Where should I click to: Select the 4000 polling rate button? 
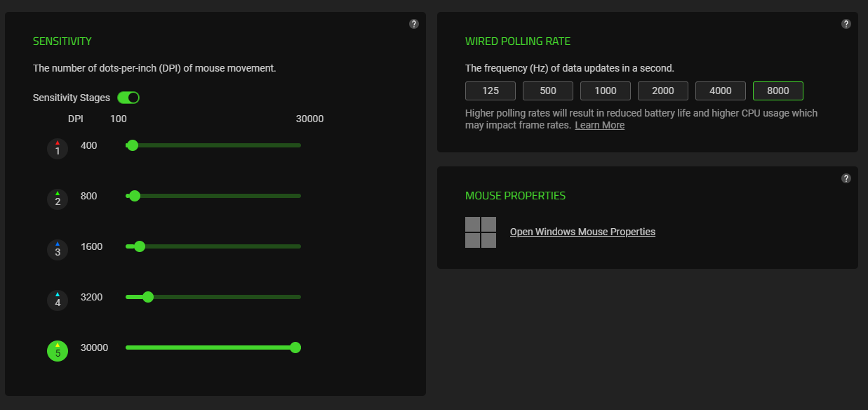point(721,91)
